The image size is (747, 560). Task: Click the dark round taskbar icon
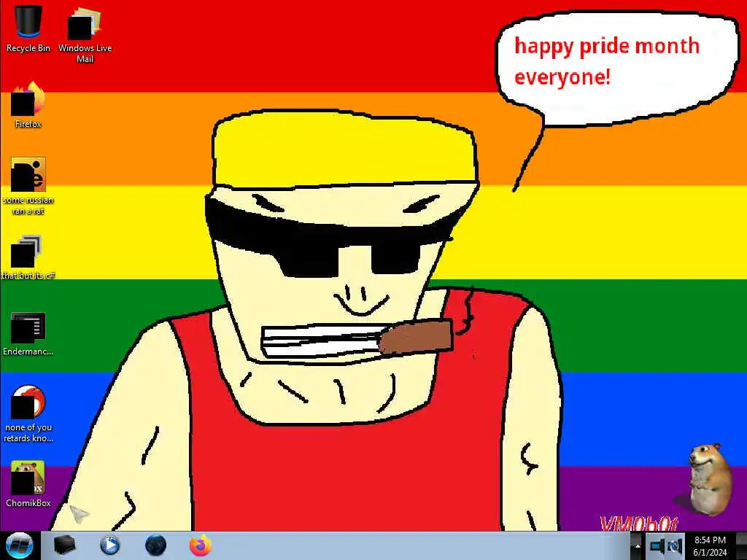[155, 545]
